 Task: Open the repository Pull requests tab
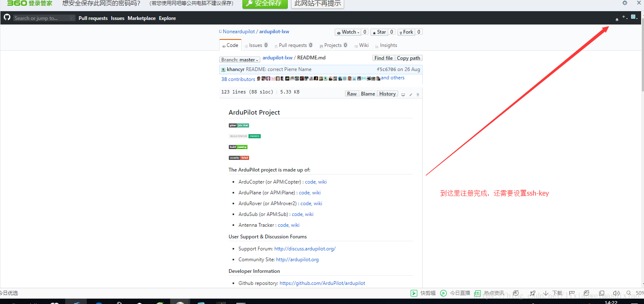(x=293, y=45)
